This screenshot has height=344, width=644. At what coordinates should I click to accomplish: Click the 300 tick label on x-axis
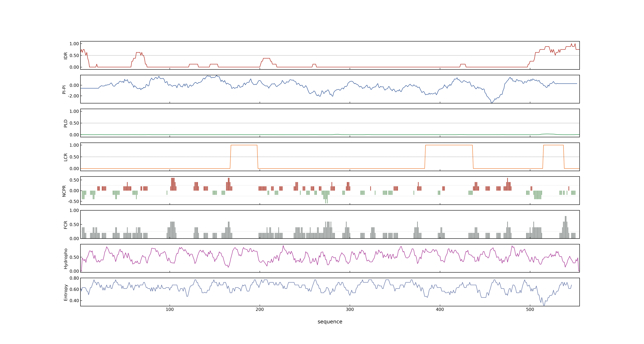tap(350, 309)
